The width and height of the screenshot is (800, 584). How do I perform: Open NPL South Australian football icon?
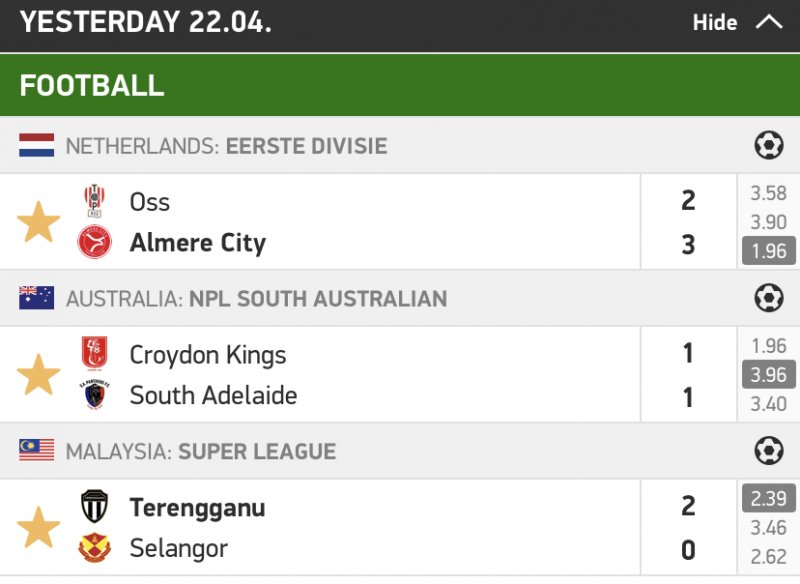pyautogui.click(x=768, y=298)
